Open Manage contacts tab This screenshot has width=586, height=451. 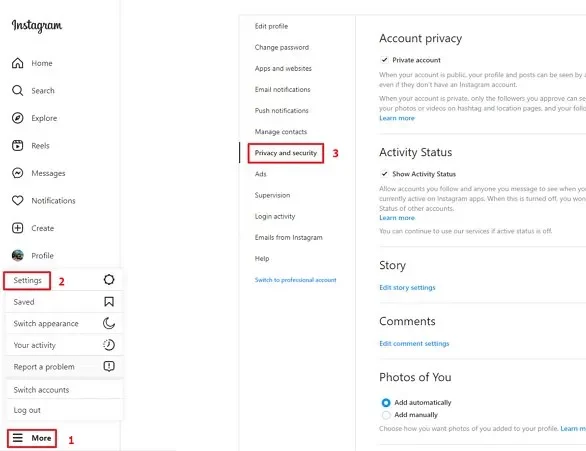coord(281,132)
